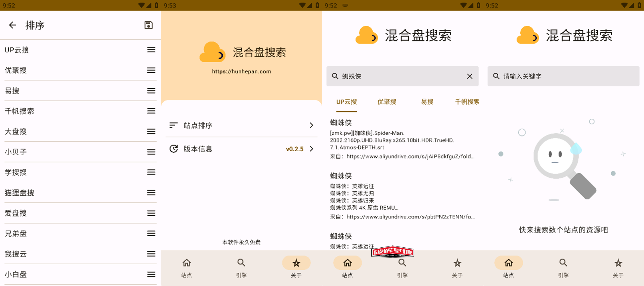Select the highlighted 关于 tab in about screen
Image resolution: width=644 pixels, height=286 pixels.
(296, 268)
